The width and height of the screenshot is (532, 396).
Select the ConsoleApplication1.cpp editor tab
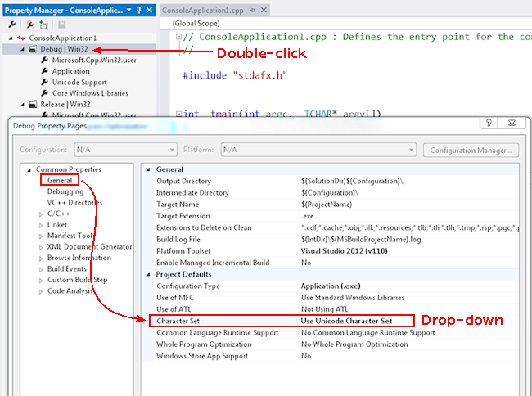click(203, 10)
